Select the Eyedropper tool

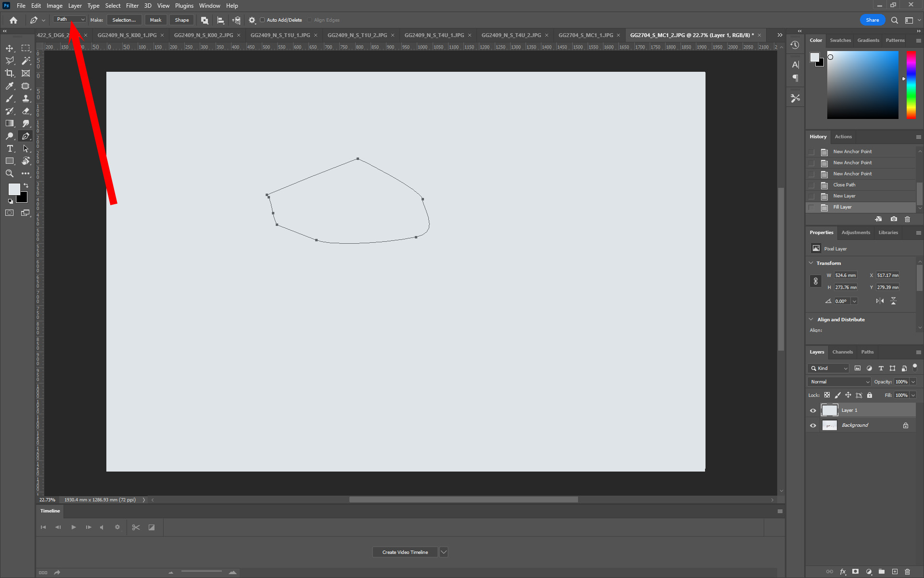(x=10, y=86)
